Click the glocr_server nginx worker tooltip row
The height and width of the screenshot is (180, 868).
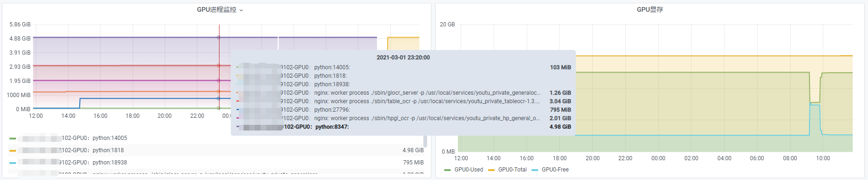[404, 93]
